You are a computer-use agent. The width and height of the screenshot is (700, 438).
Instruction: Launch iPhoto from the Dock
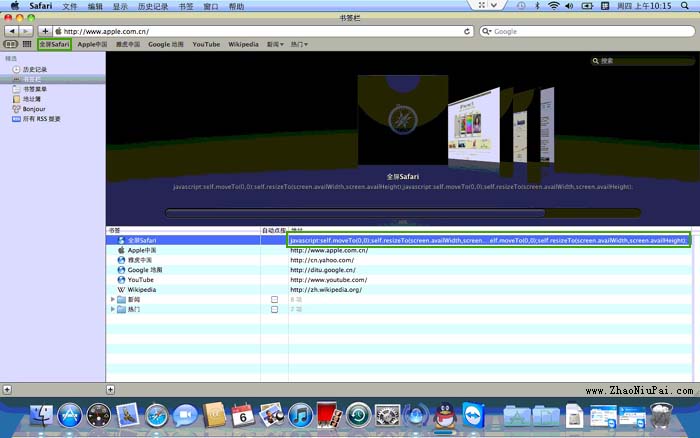coord(271,415)
